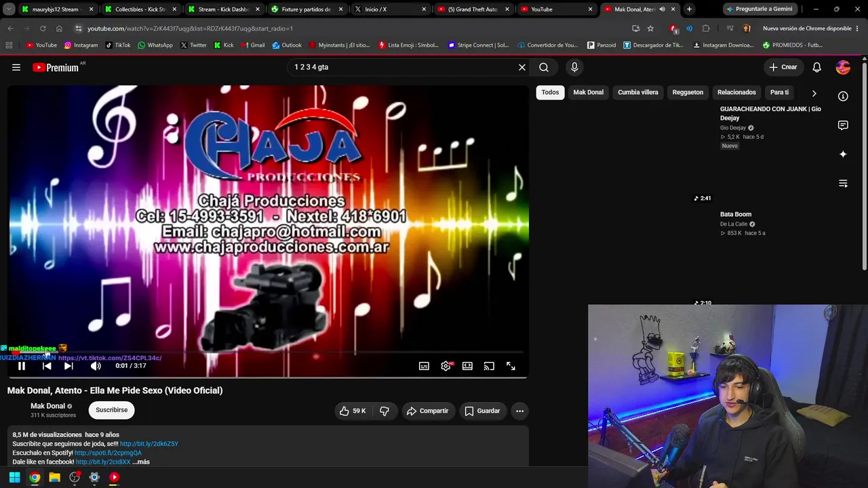Seek using the video progress bar
868x488 pixels.
(267, 353)
